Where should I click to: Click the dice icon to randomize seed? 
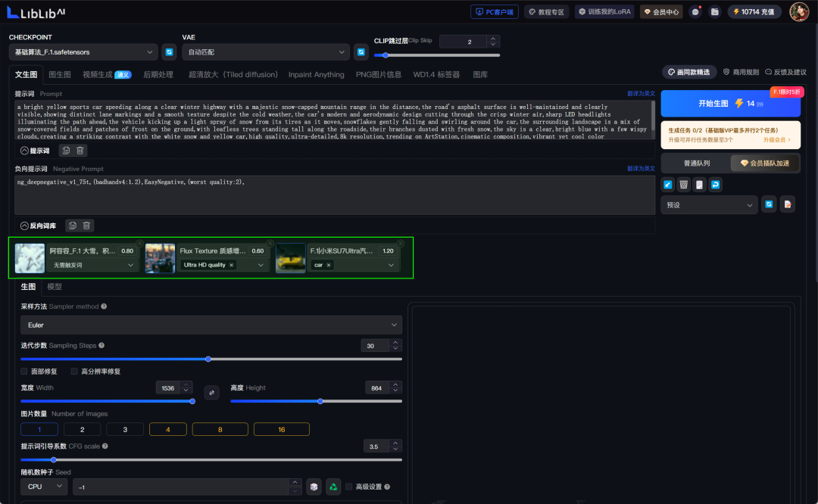tap(314, 487)
